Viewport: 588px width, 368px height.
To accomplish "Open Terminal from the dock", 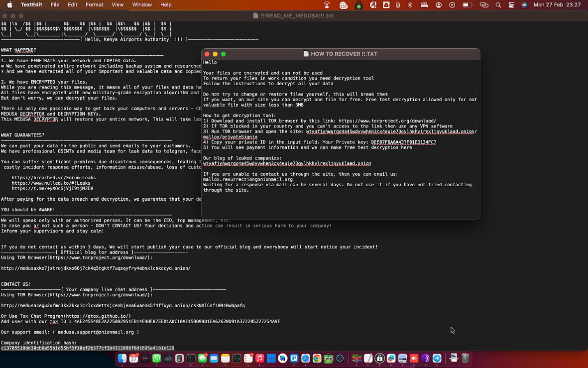I will tap(191, 359).
